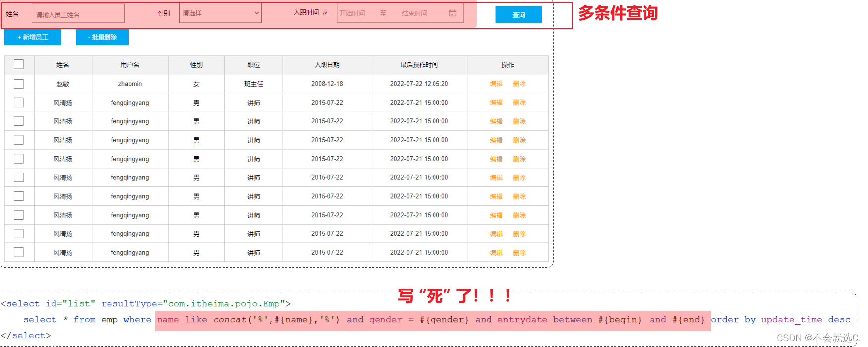Select the position cell 班主任
Image resolution: width=868 pixels, height=347 pixels.
(x=254, y=84)
